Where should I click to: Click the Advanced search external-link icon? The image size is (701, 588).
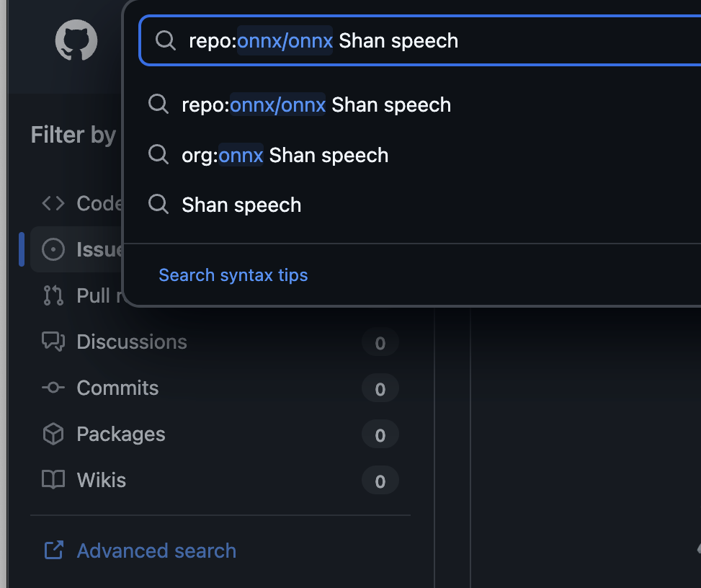point(53,551)
